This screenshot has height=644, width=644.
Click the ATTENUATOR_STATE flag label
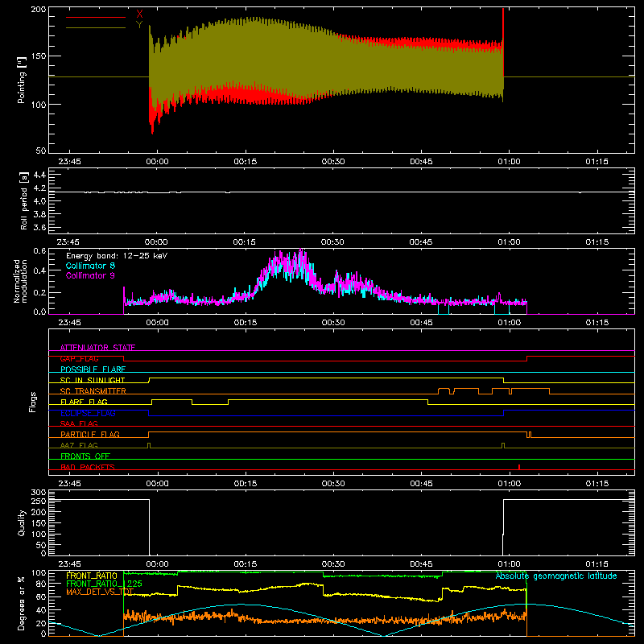[97, 348]
